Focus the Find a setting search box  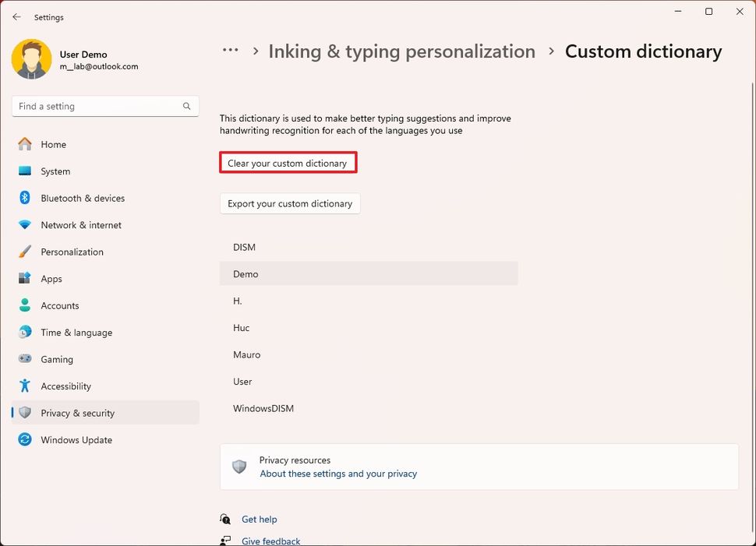coord(97,106)
